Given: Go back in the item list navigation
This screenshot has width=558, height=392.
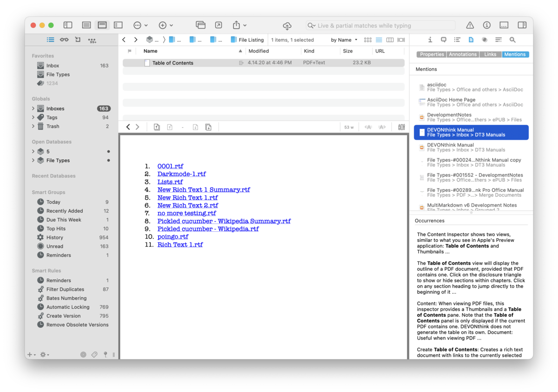Looking at the screenshot, I should (124, 40).
